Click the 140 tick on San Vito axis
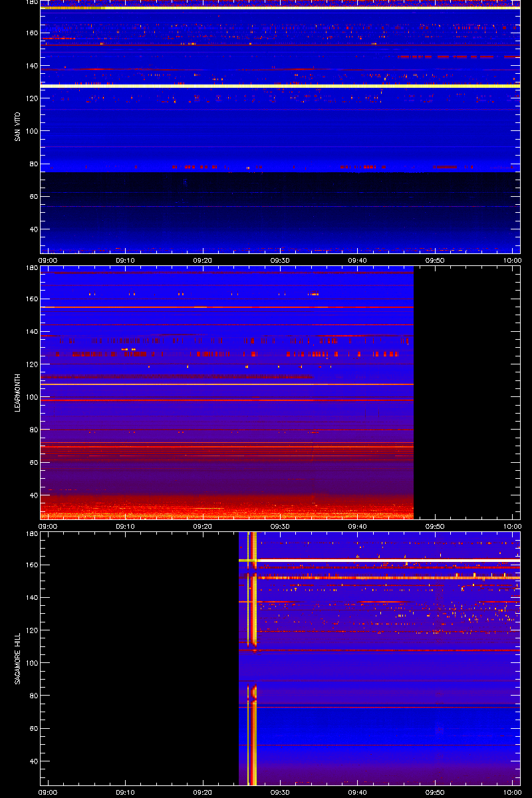Image resolution: width=532 pixels, height=798 pixels. 31,66
